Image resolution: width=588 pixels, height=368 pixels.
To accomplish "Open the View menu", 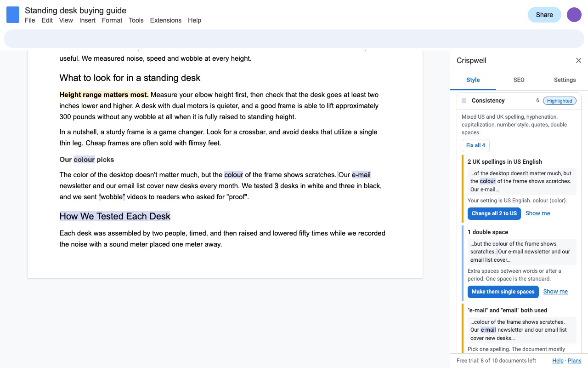I will pos(66,20).
